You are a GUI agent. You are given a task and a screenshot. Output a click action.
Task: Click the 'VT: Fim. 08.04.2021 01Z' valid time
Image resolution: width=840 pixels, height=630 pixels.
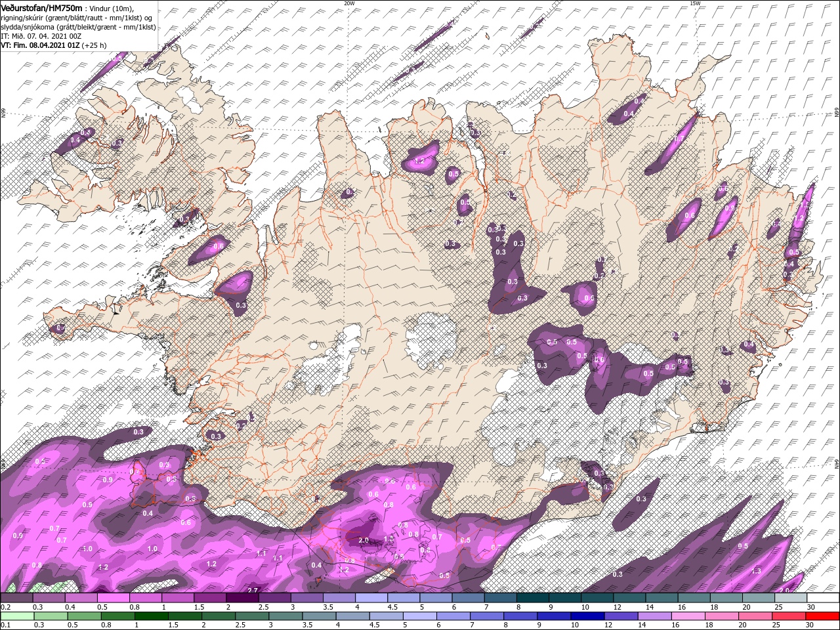40,45
